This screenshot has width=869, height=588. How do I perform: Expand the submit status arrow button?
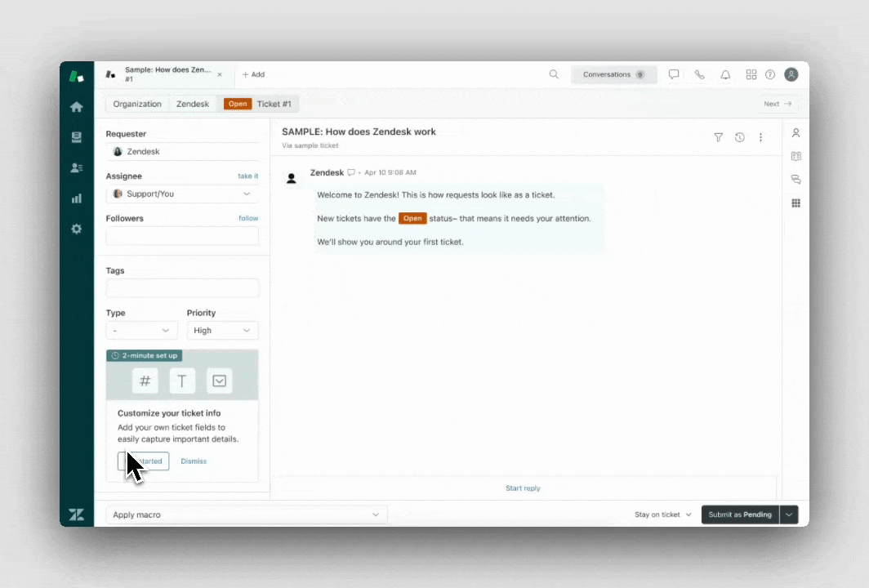click(x=789, y=514)
